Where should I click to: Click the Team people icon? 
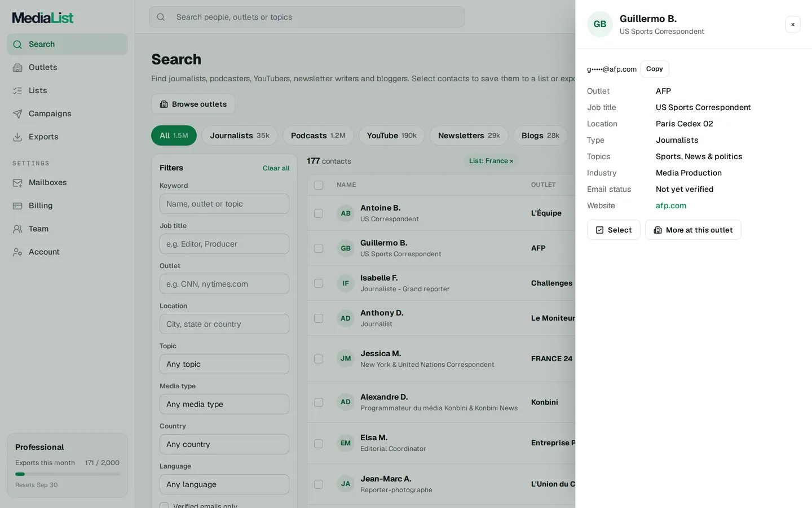tap(17, 229)
